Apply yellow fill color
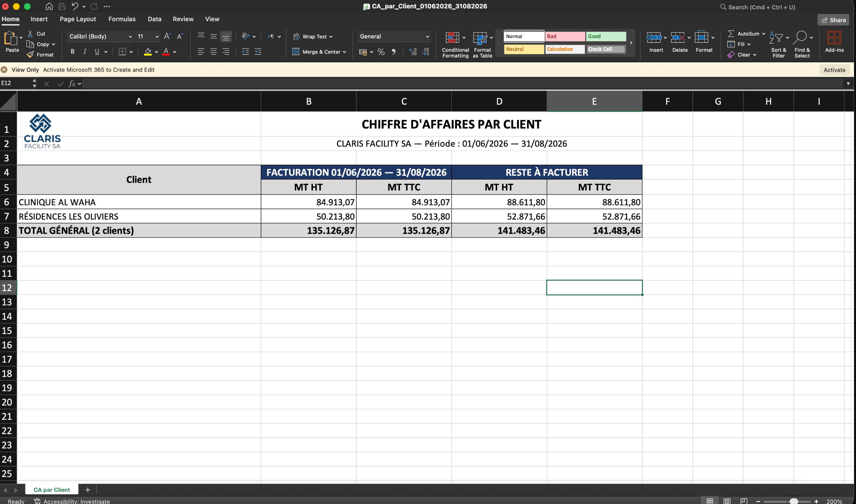 pyautogui.click(x=148, y=52)
